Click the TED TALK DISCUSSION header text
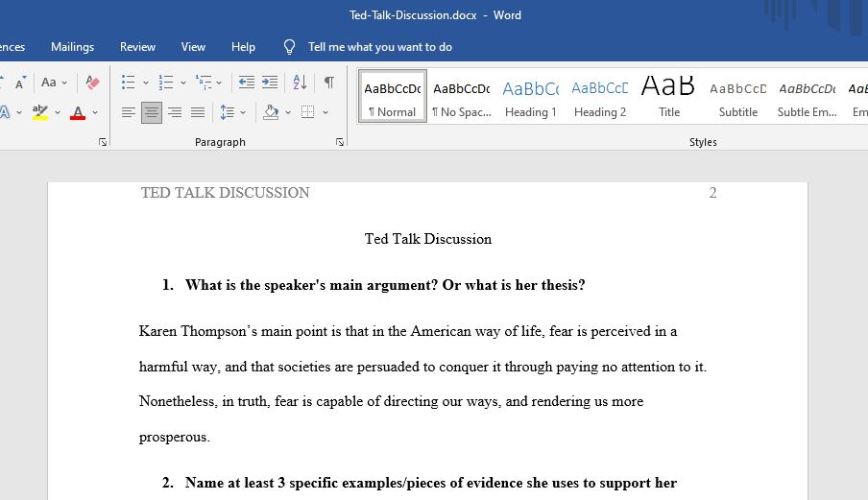Viewport: 868px width, 500px height. coord(226,193)
